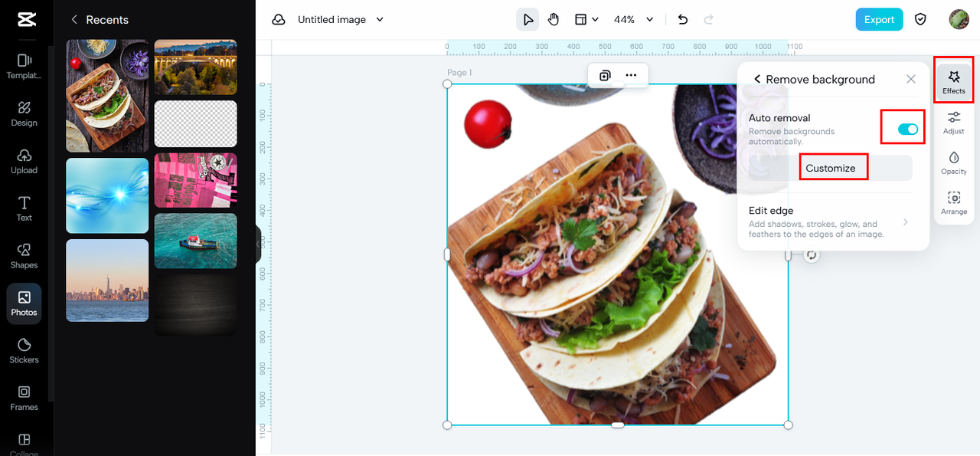Viewport: 980px width, 456px height.
Task: Open the Design sidebar panel
Action: click(24, 113)
